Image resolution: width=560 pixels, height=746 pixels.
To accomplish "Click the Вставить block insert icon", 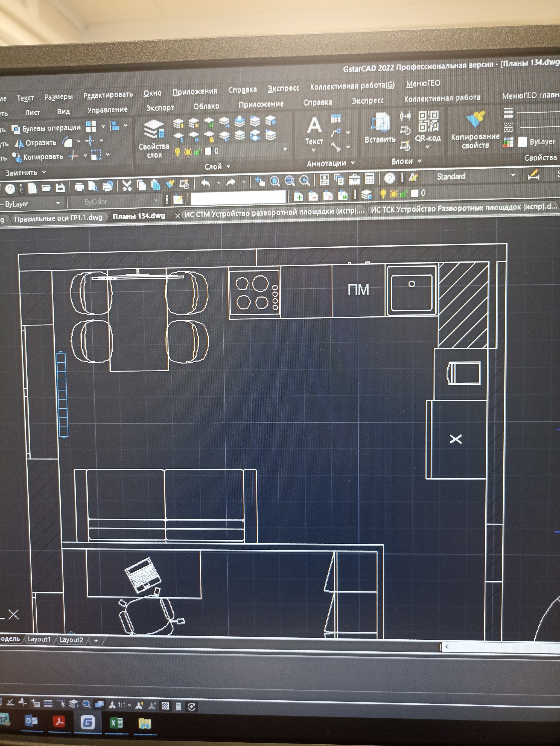I will point(380,122).
